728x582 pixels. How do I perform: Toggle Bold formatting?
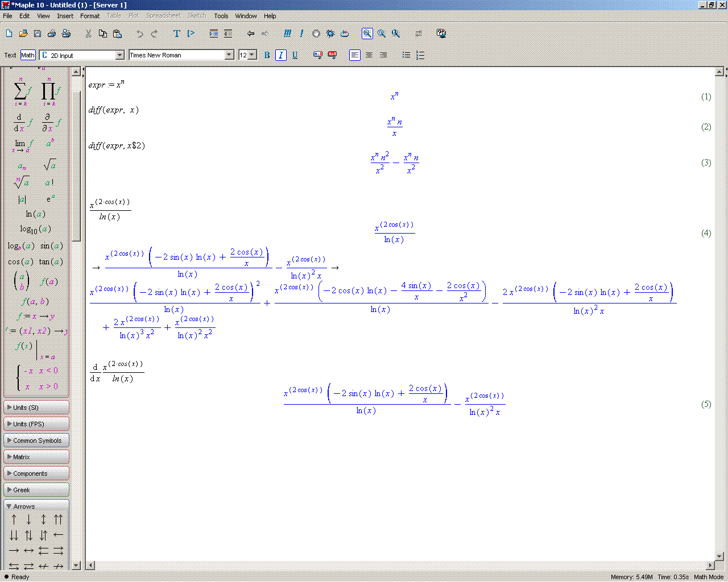coord(267,55)
